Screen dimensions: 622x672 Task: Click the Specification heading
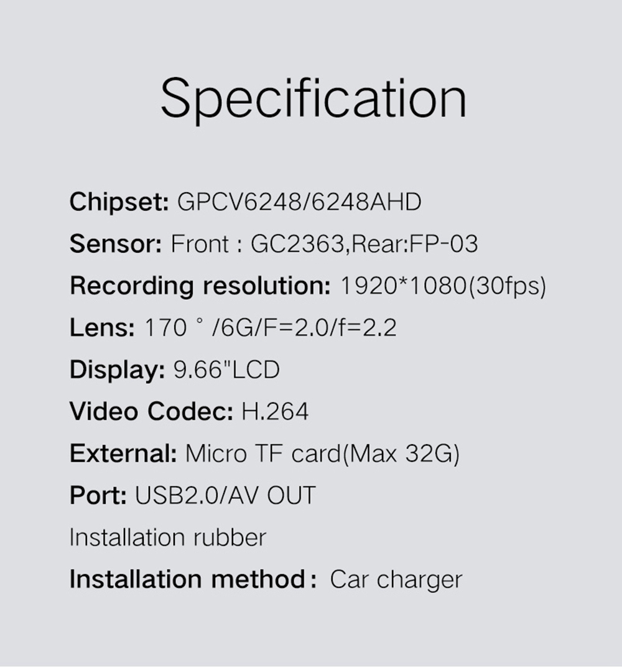click(x=313, y=100)
